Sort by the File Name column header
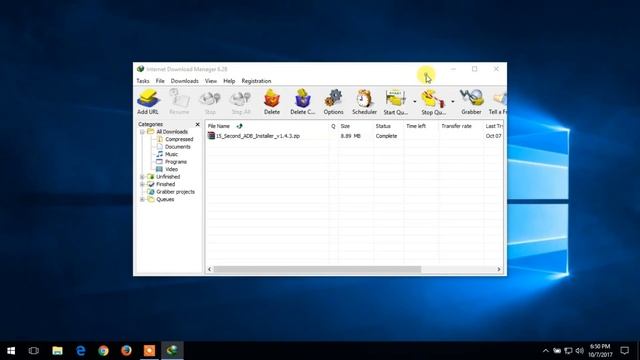The height and width of the screenshot is (360, 640). pyautogui.click(x=267, y=126)
